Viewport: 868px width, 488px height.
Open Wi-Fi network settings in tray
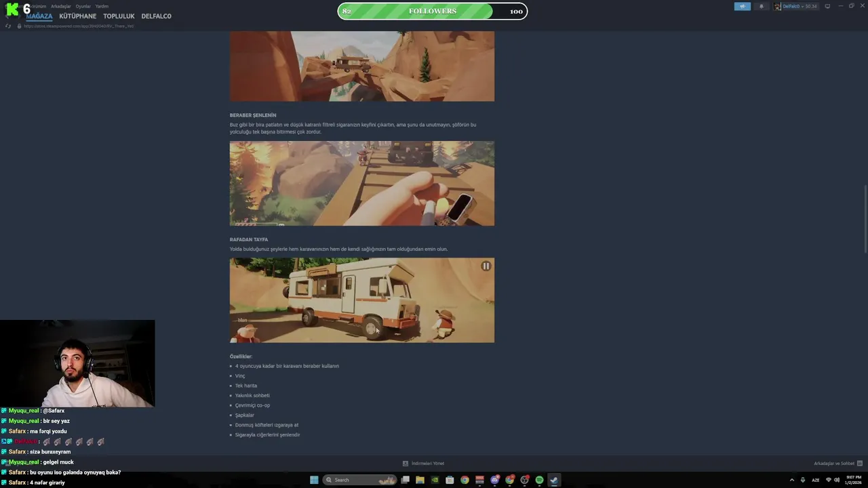click(x=828, y=480)
